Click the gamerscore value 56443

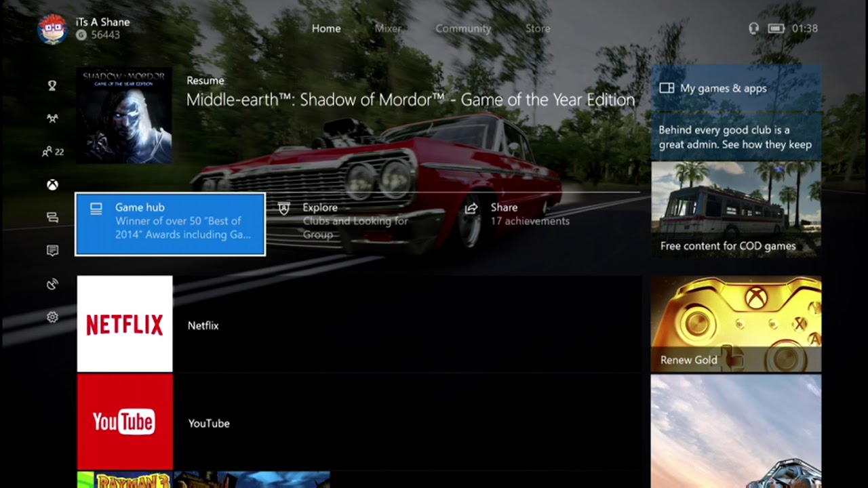click(104, 35)
